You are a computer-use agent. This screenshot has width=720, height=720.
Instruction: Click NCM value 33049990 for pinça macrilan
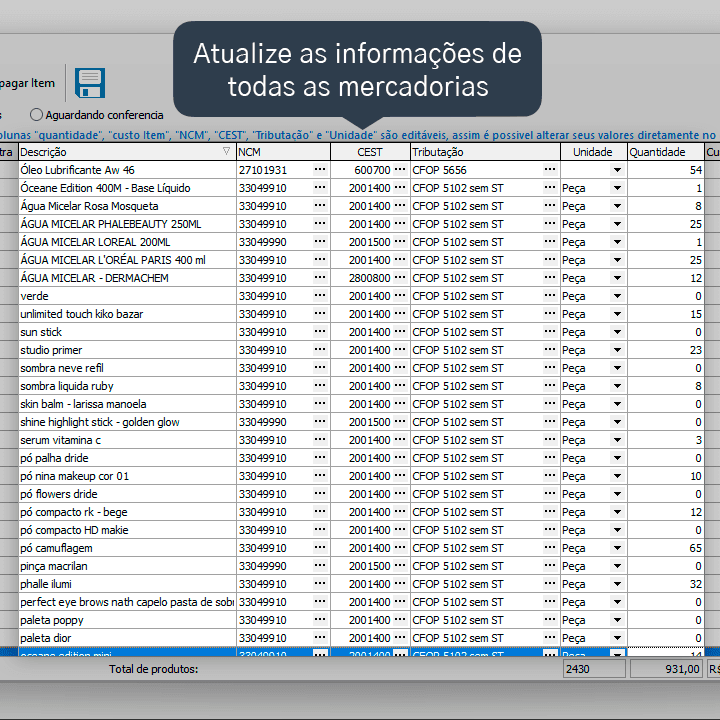click(263, 566)
